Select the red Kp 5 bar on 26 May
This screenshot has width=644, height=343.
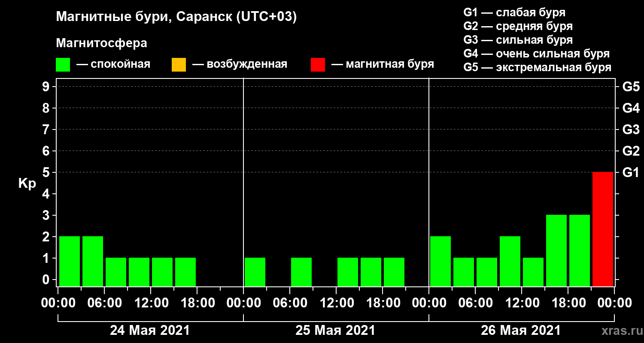pyautogui.click(x=602, y=229)
